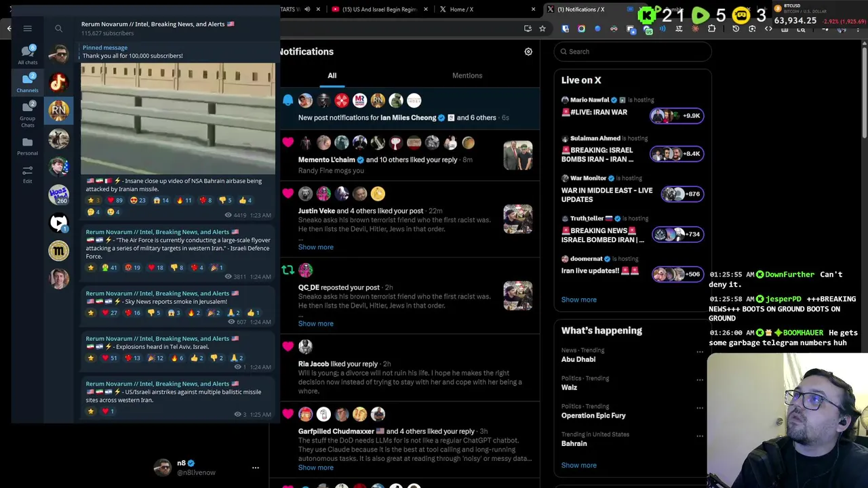The image size is (868, 488).
Task: Toggle heart-eyes 23 reaction on Bahrain post
Action: click(x=138, y=200)
